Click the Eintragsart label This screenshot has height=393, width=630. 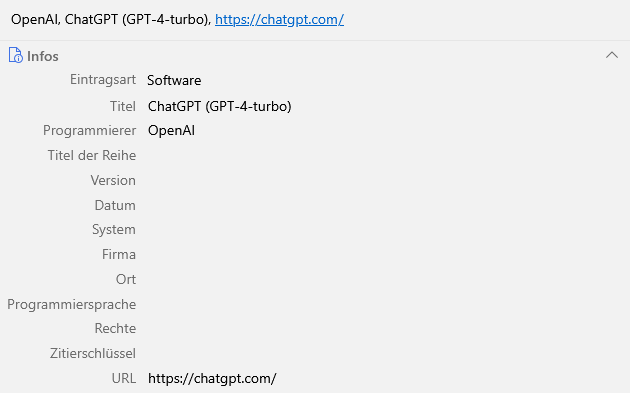tap(103, 80)
